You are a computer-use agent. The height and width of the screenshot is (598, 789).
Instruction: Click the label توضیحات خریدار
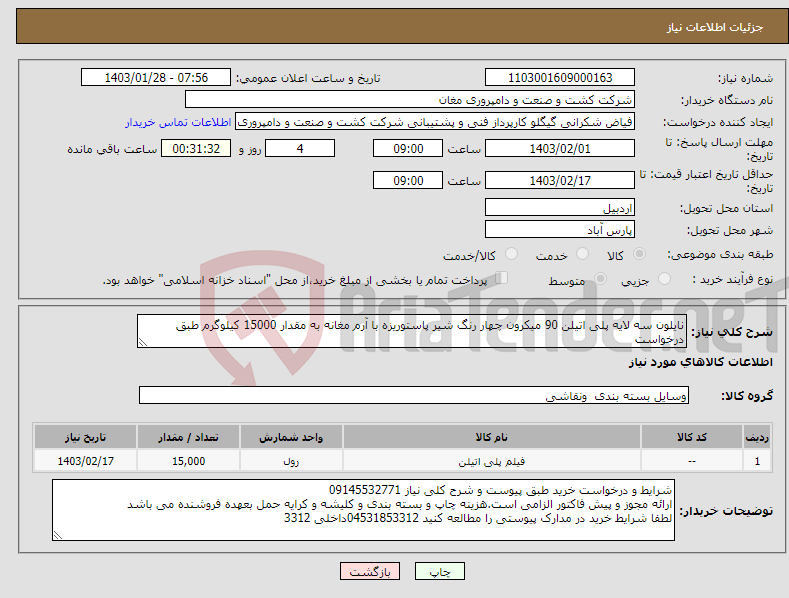tap(726, 511)
